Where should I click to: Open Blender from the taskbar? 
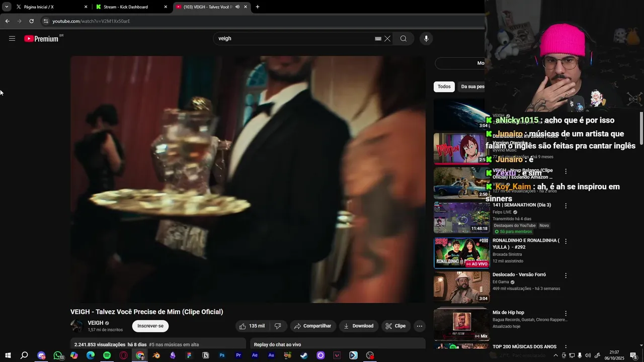pyautogui.click(x=156, y=355)
